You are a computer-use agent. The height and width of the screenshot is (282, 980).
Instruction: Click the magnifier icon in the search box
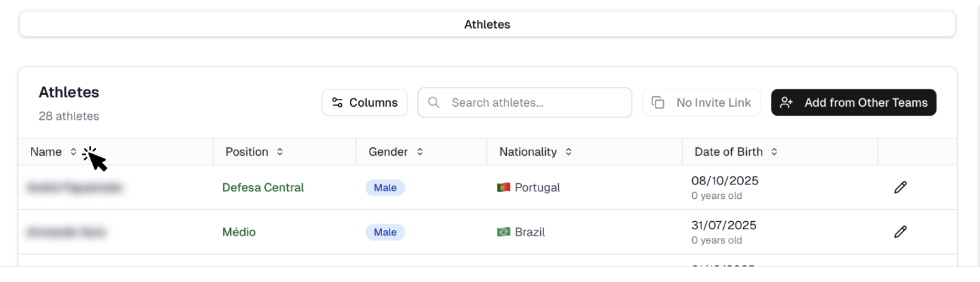(x=434, y=102)
